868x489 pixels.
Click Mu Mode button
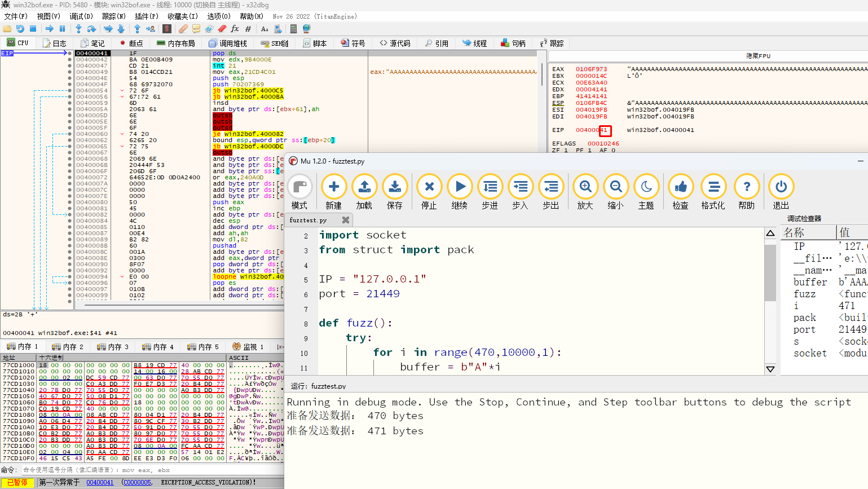click(299, 192)
